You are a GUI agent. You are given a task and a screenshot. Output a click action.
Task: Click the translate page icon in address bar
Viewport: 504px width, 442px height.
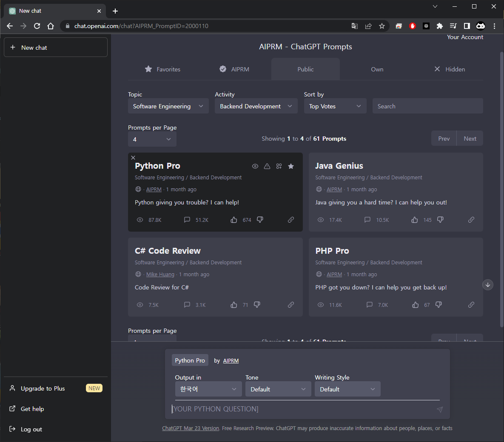point(355,26)
